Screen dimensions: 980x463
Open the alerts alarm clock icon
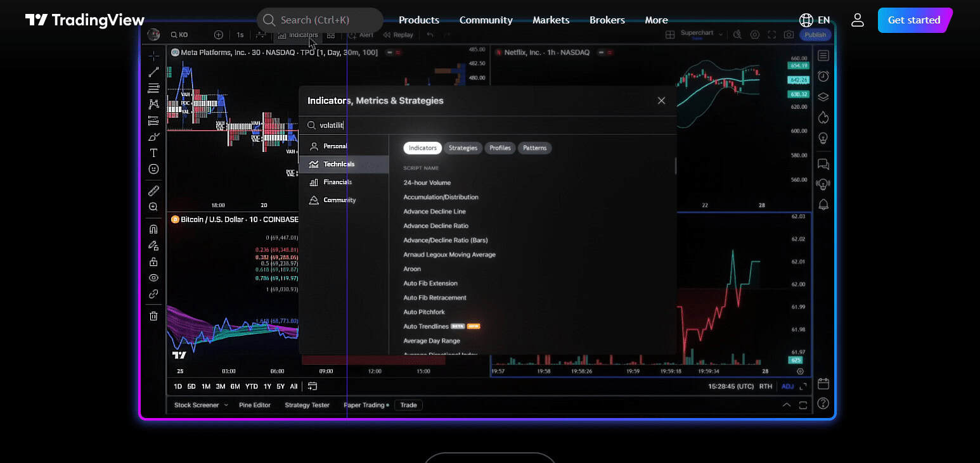[823, 77]
